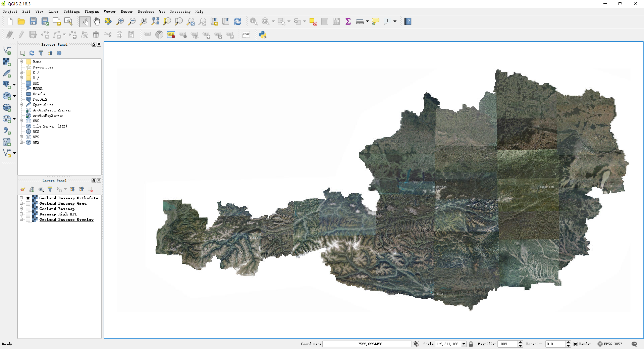Click the delete selected trash icon
This screenshot has width=644, height=349.
[x=96, y=35]
